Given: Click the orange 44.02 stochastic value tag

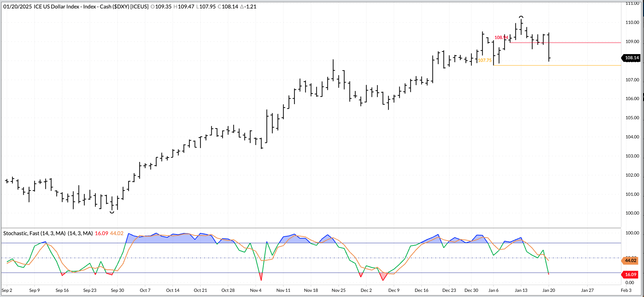Looking at the screenshot, I should [630, 261].
